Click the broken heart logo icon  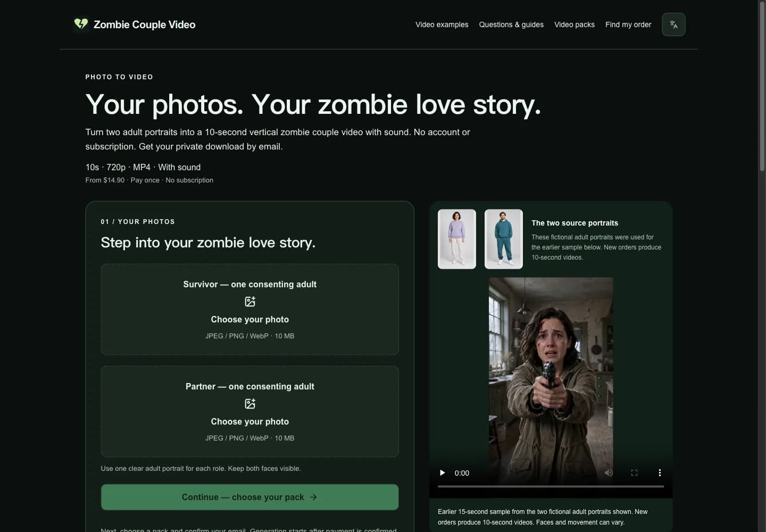pos(81,24)
